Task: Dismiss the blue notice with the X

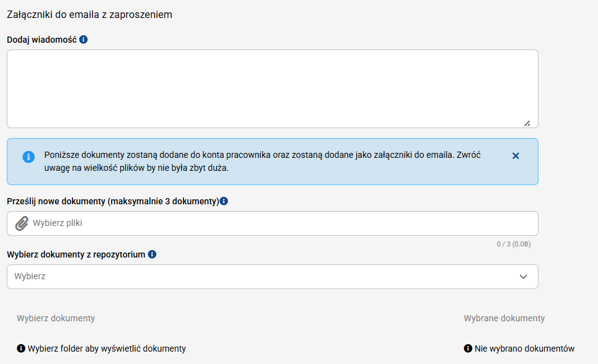Action: click(516, 156)
